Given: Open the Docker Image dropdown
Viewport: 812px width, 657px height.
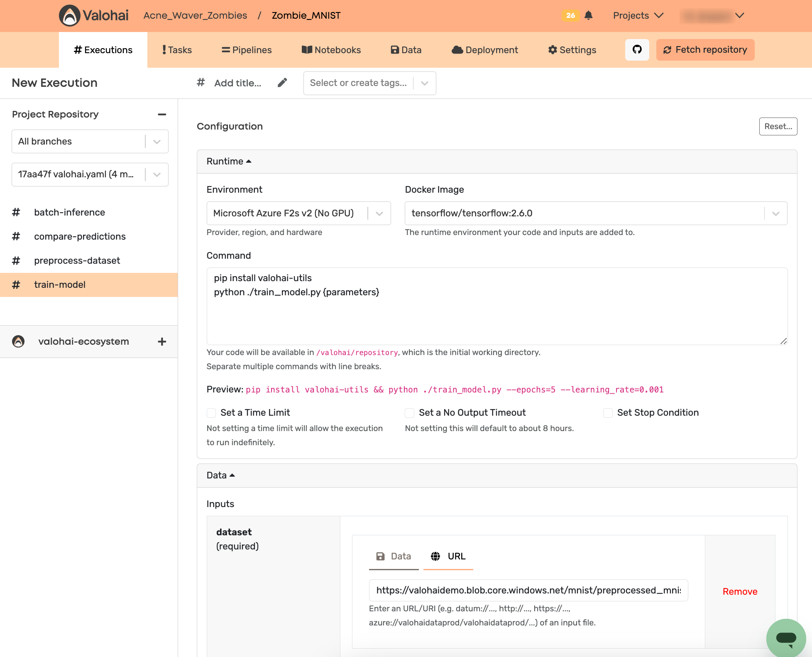Looking at the screenshot, I should [596, 213].
